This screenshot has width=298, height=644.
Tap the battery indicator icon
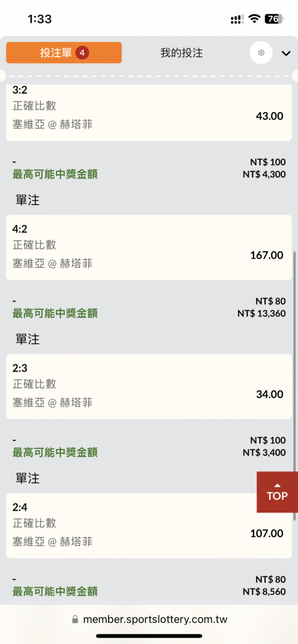(x=274, y=19)
